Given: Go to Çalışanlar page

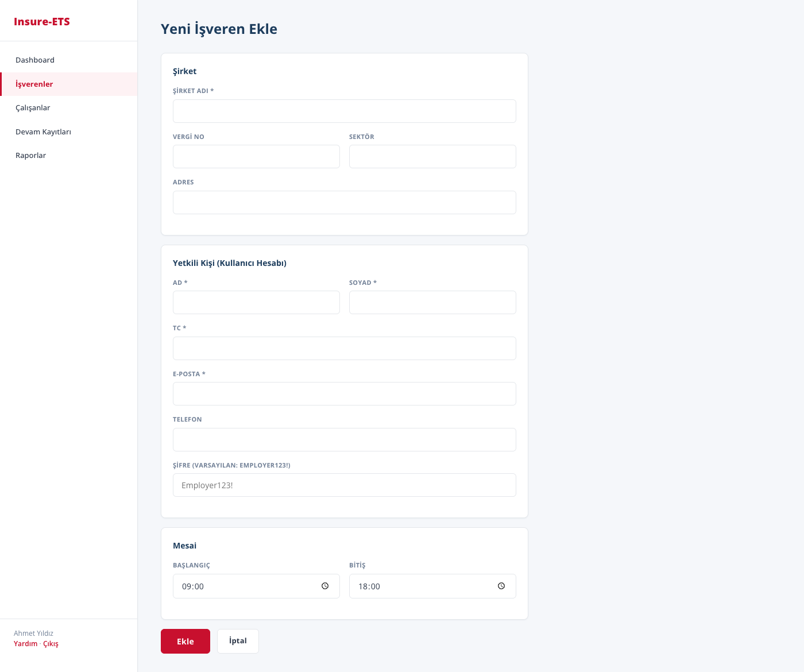Looking at the screenshot, I should tap(33, 107).
